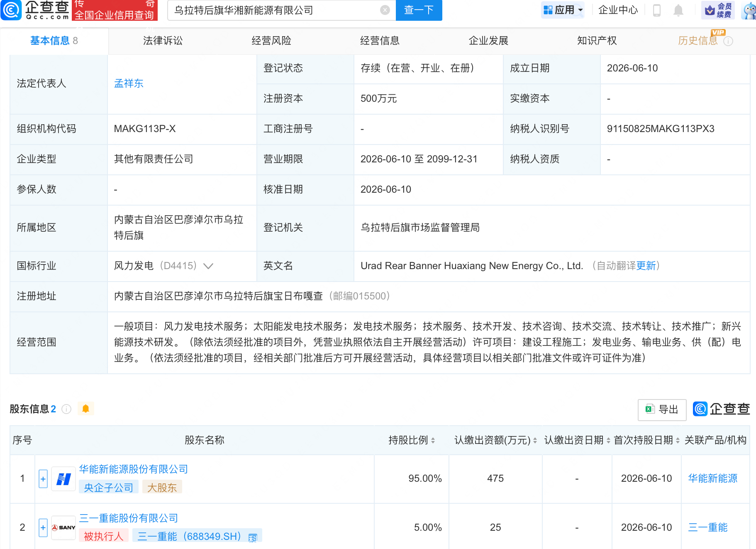Switch to the 法律诉讼 tab

[x=163, y=41]
